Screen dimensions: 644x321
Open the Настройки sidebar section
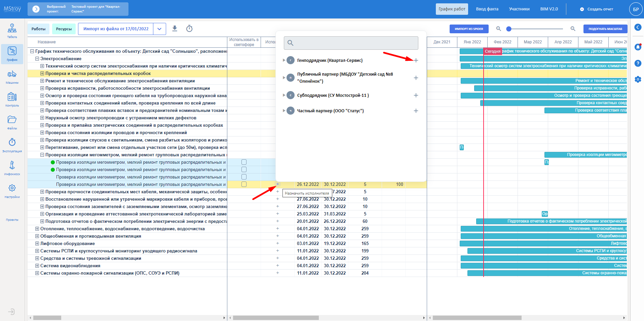click(12, 191)
